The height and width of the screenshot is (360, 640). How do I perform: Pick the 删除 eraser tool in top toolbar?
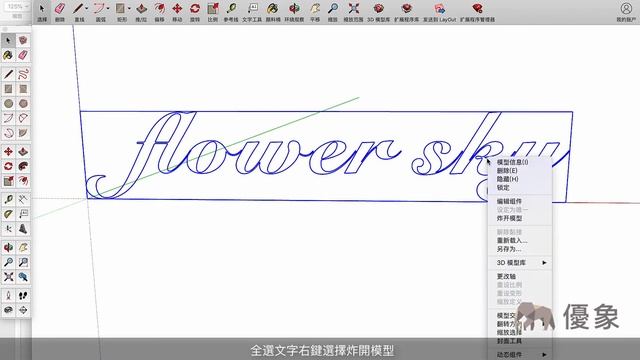(60, 12)
